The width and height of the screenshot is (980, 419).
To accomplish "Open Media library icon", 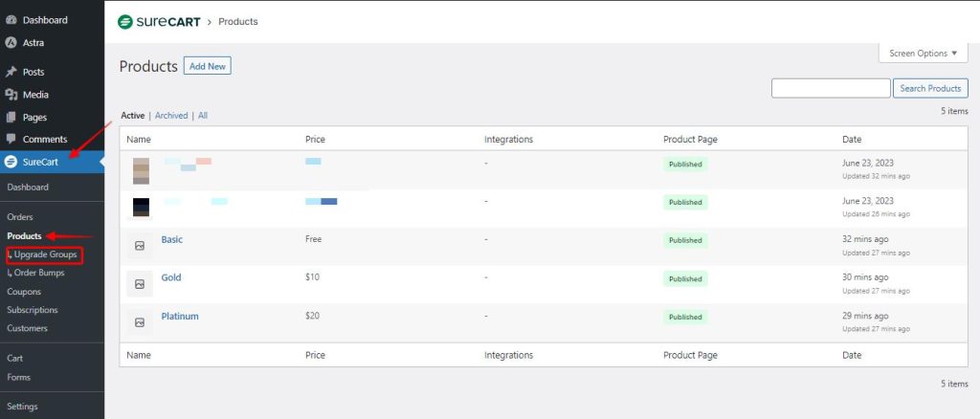I will 11,95.
